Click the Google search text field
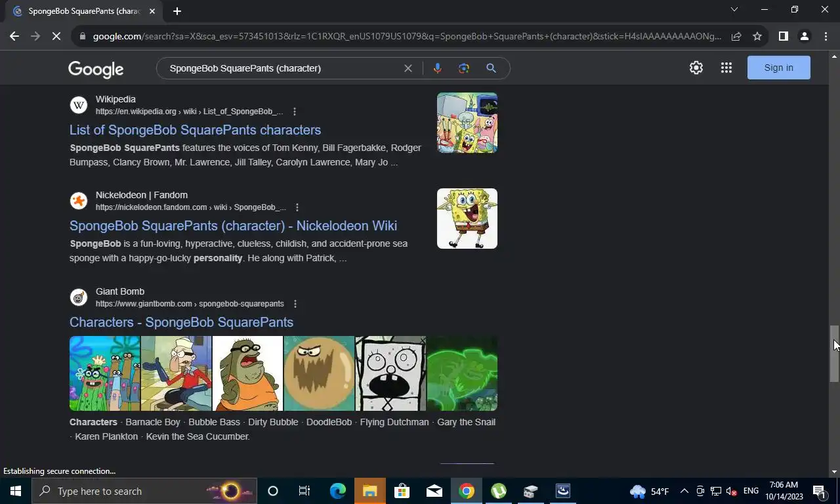Screen dimensions: 840x504 282,68
